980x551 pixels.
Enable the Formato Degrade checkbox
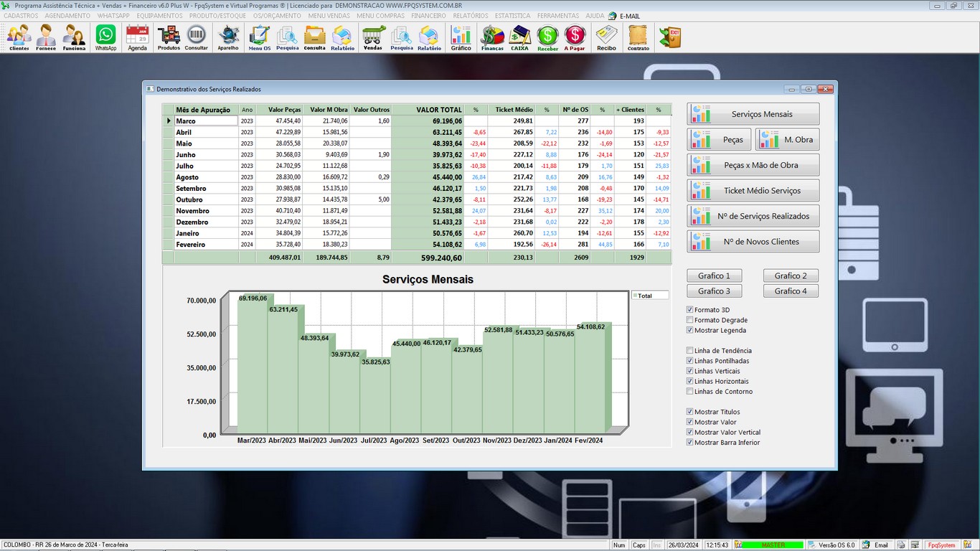coord(690,320)
